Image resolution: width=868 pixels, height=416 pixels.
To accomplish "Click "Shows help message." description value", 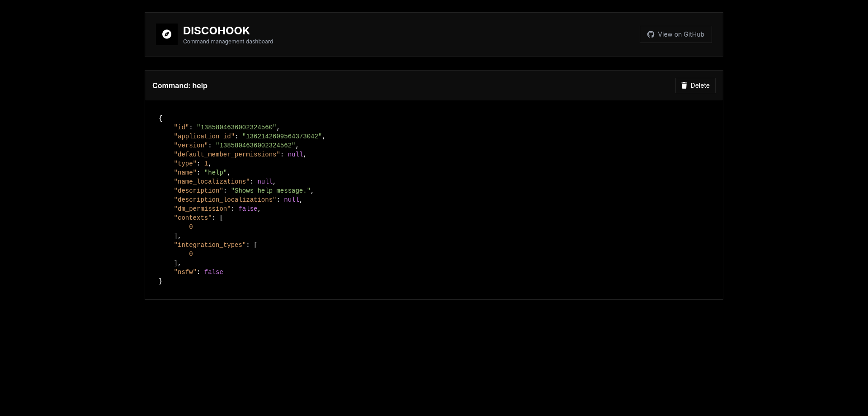I will point(271,191).
